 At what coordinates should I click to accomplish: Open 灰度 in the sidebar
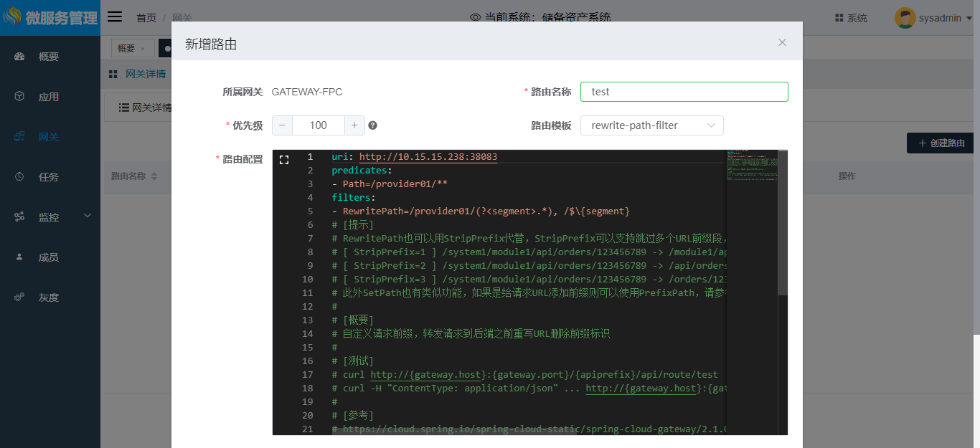[x=49, y=297]
